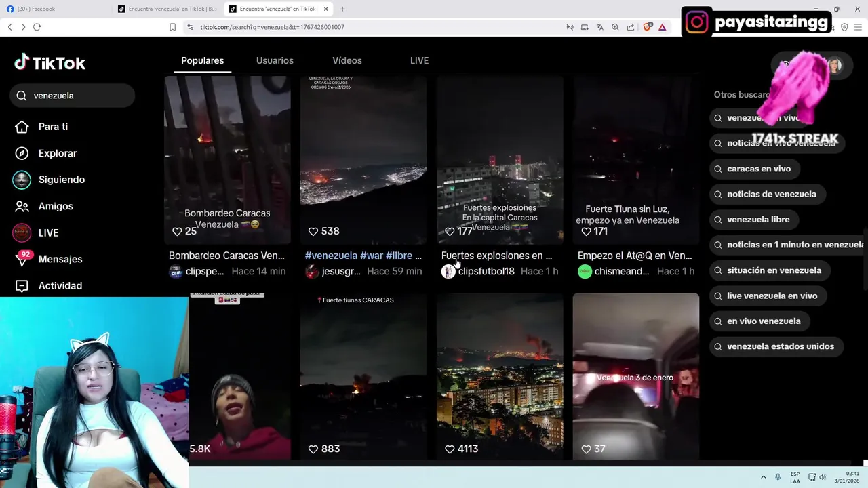Click the share page icon
868x488 pixels.
point(631,27)
